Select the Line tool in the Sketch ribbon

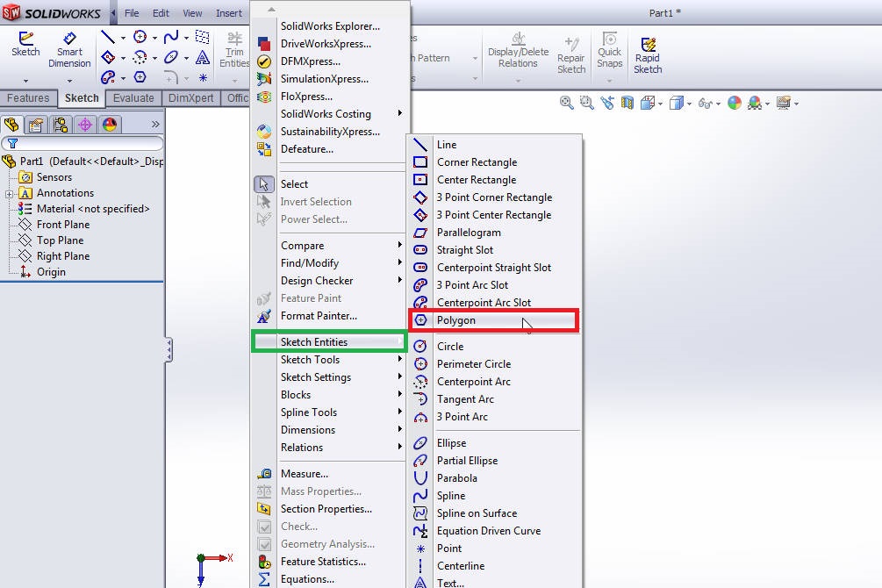[107, 37]
